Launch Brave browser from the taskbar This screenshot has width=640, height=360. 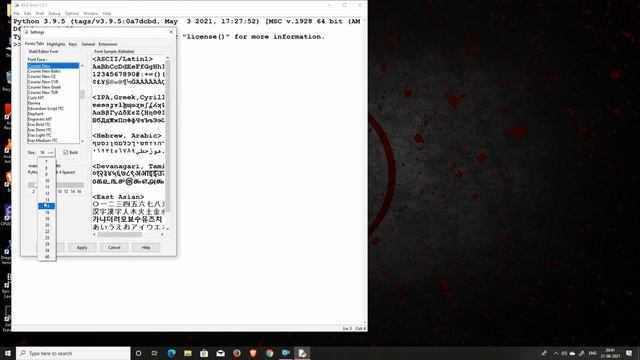click(253, 353)
